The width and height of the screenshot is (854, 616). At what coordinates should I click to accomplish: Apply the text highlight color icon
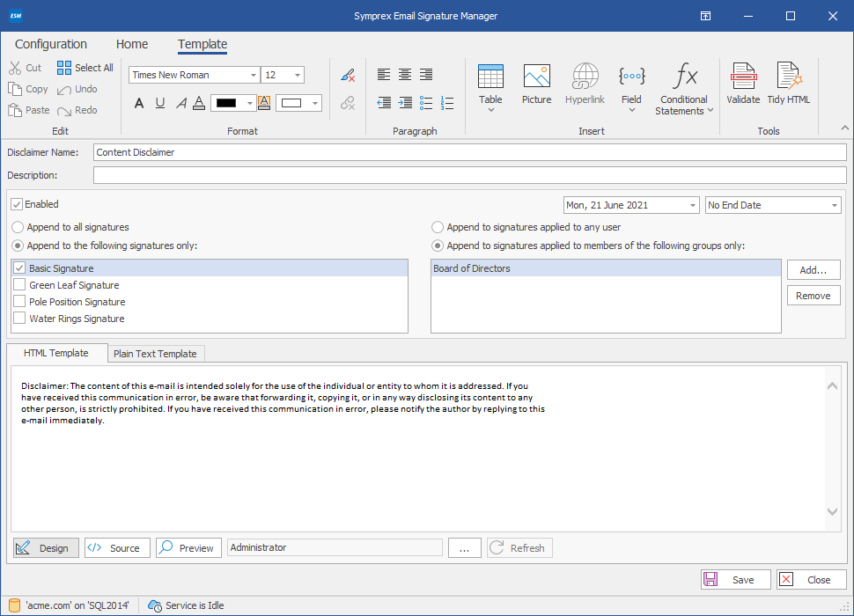click(264, 103)
